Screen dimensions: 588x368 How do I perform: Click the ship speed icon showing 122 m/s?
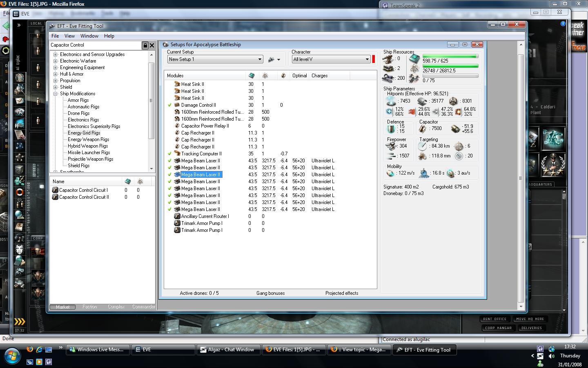391,173
